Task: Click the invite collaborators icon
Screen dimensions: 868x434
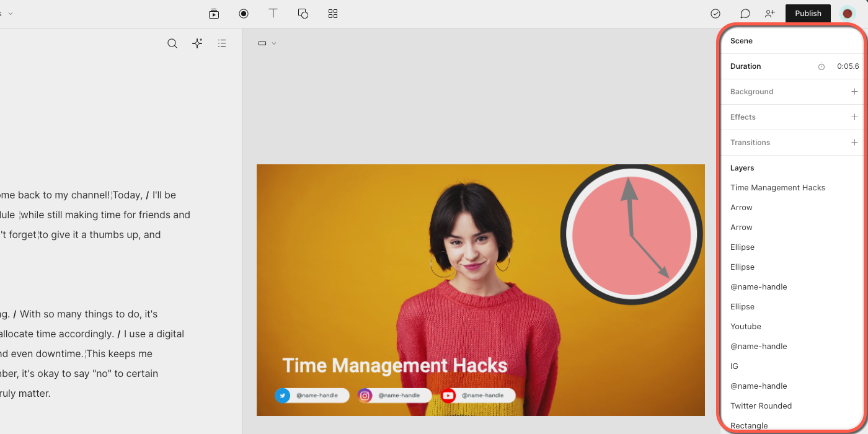Action: [770, 14]
